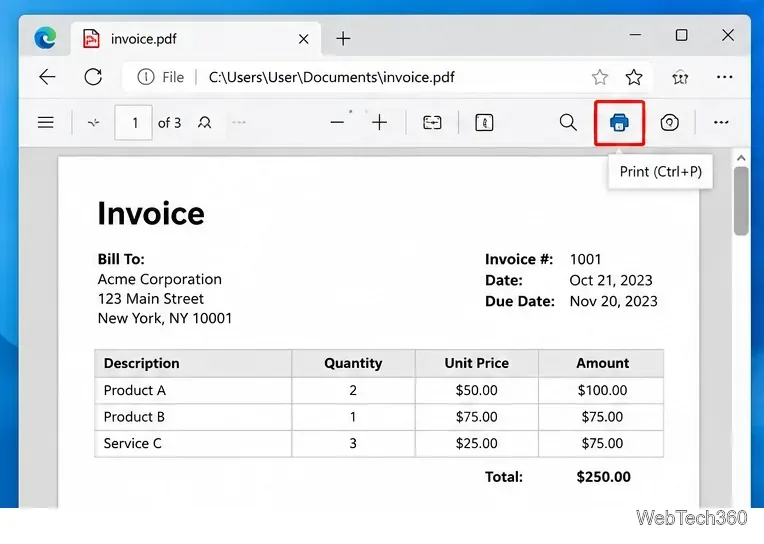This screenshot has height=544, width=764.
Task: Open the find search magnifier icon
Action: coord(568,122)
